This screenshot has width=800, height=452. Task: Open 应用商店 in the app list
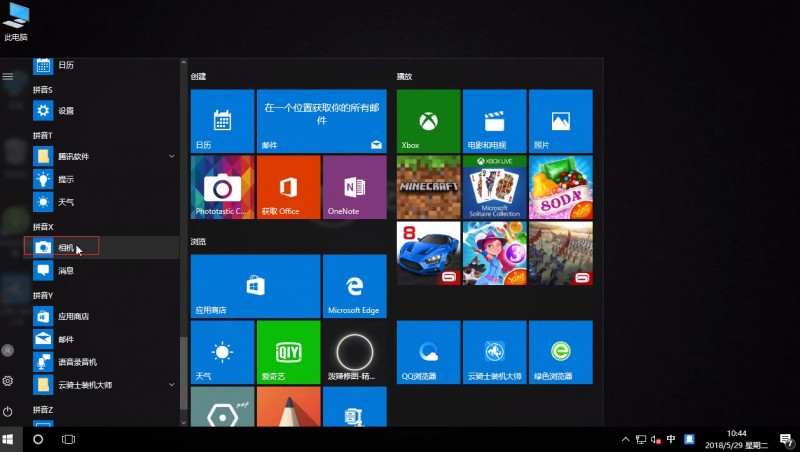click(102, 316)
